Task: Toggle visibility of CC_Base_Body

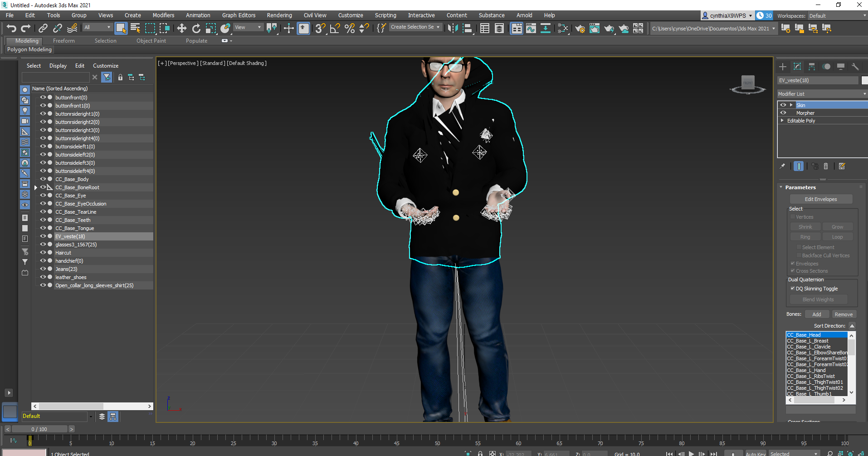Action: click(43, 179)
